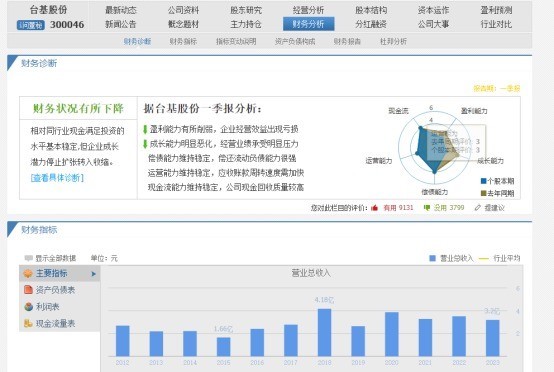Viewport: 554px width, 372px height.
Task: Click the thumbs-down 没用 icon
Action: [427, 208]
